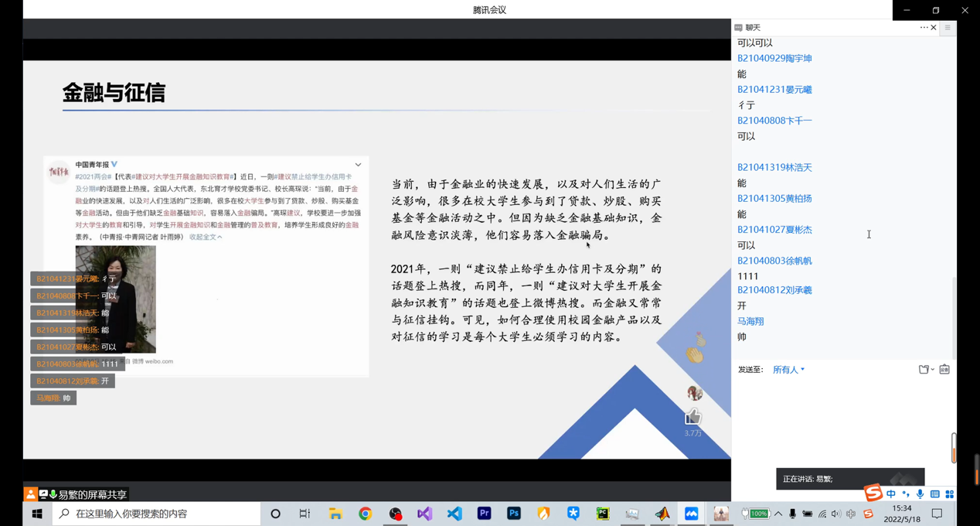Expand the 发送至 所有人 recipient dropdown
Image resolution: width=980 pixels, height=526 pixels.
click(788, 370)
